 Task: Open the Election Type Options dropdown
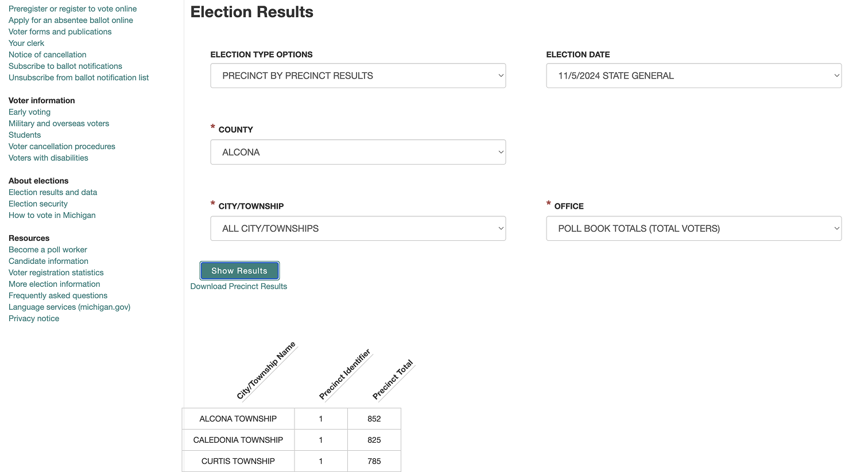click(358, 76)
